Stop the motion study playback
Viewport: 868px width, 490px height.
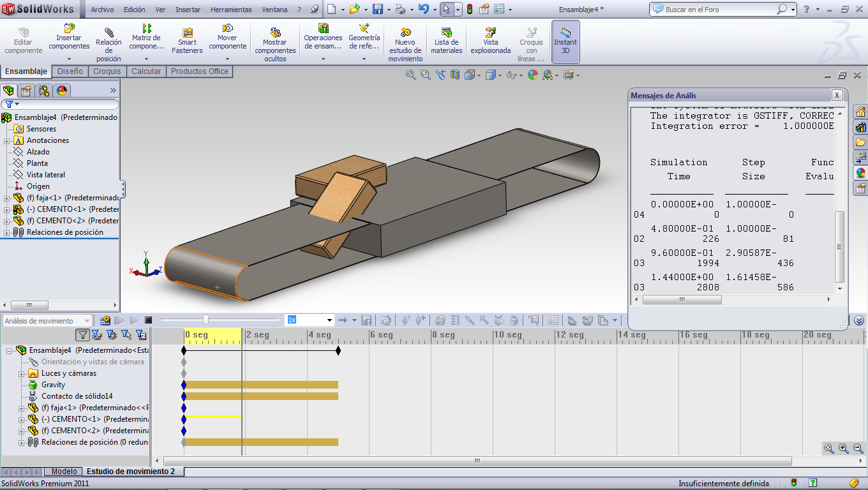tap(149, 320)
